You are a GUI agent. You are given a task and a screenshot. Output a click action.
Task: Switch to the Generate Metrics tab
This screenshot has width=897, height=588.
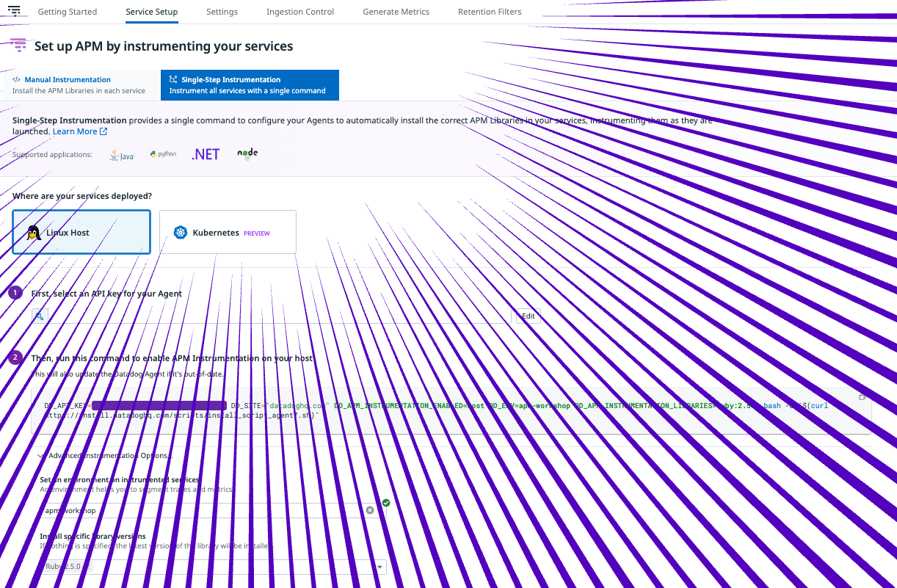(396, 12)
